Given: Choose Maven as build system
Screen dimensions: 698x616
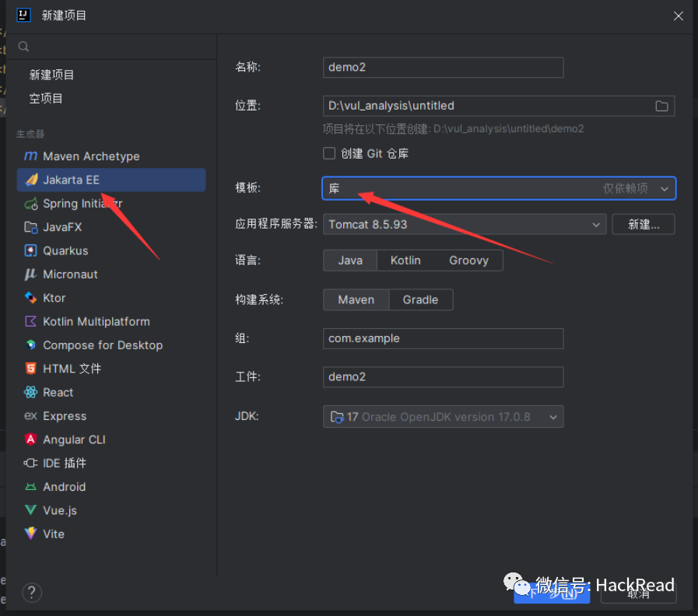Looking at the screenshot, I should pos(356,299).
